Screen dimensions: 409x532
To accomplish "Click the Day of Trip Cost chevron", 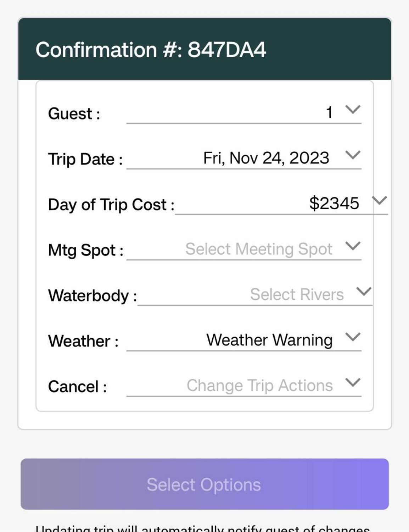I will [379, 201].
